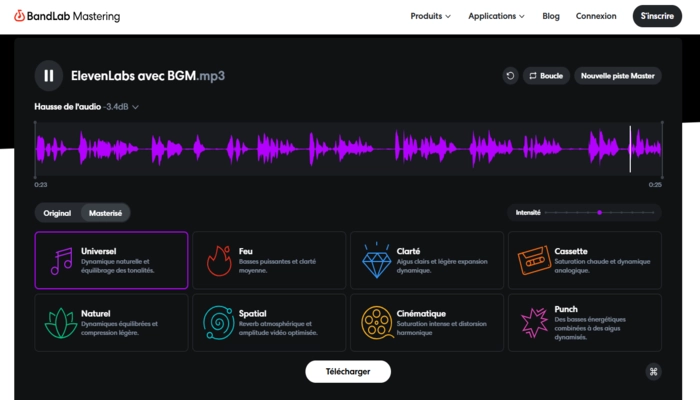Click the Reverb atmosphérique description text

pyautogui.click(x=278, y=328)
